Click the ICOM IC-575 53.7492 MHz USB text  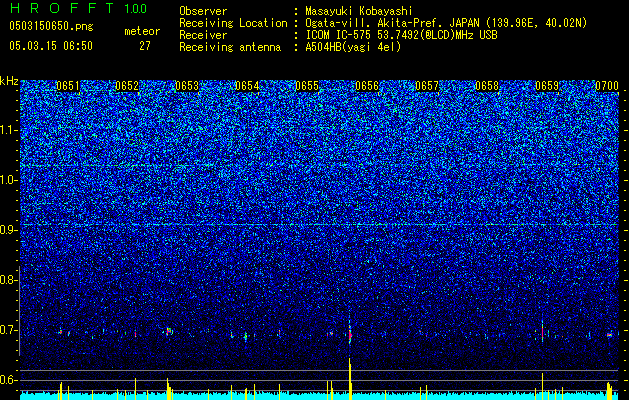click(x=401, y=35)
